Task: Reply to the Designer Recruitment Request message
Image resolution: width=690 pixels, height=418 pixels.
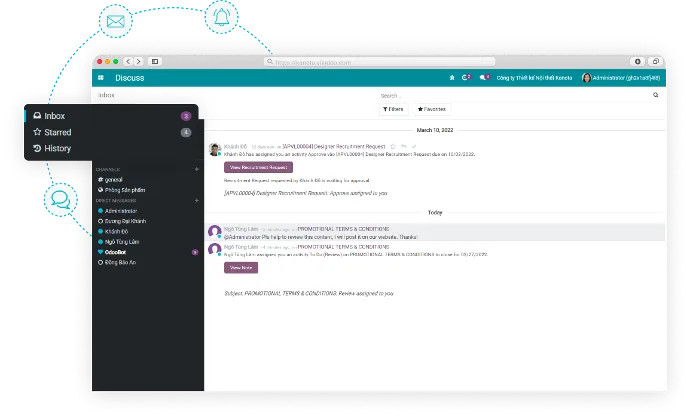Action: (404, 147)
